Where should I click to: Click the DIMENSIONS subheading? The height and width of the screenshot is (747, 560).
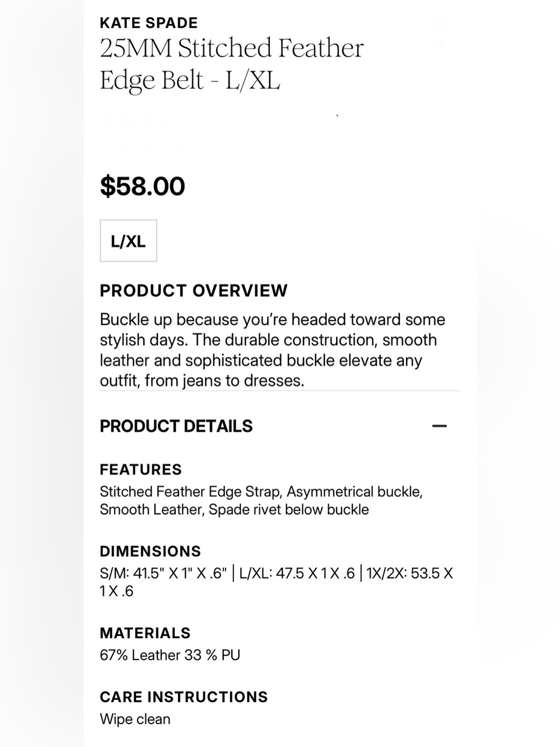point(150,551)
